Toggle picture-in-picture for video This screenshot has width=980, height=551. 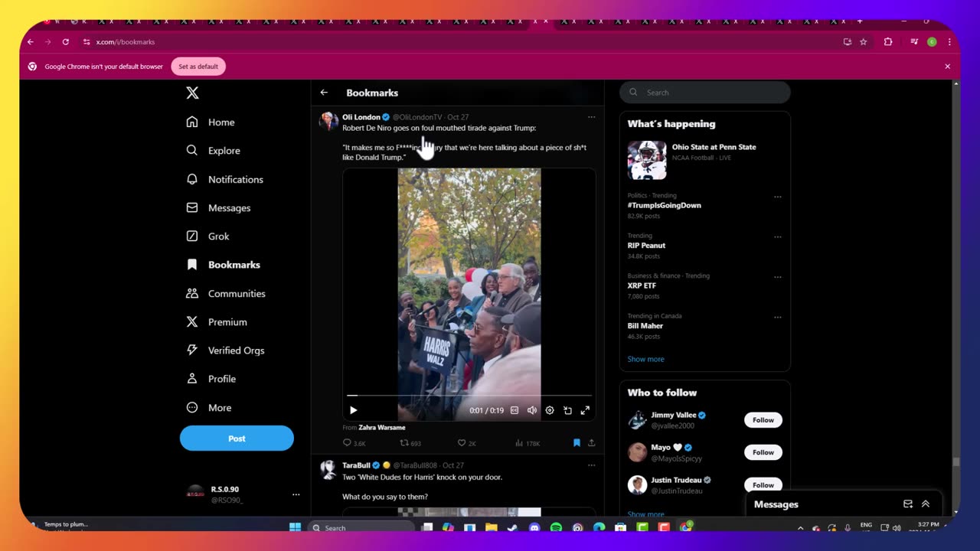coord(567,410)
